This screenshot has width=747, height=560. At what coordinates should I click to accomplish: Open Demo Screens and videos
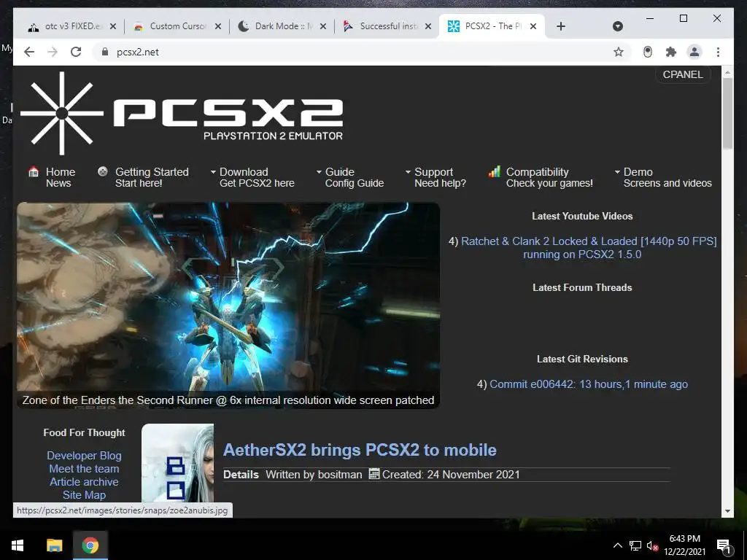coord(667,177)
